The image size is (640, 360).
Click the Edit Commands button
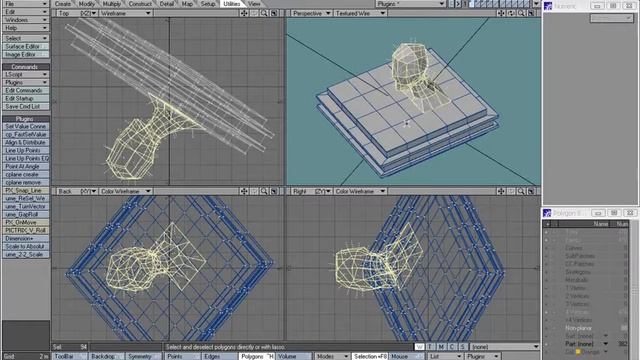tap(25, 90)
